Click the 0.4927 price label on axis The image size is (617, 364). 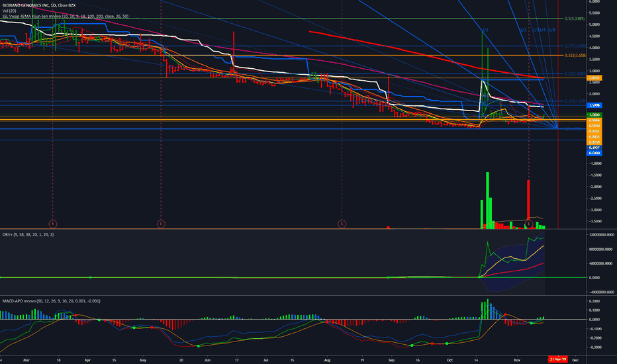594,148
